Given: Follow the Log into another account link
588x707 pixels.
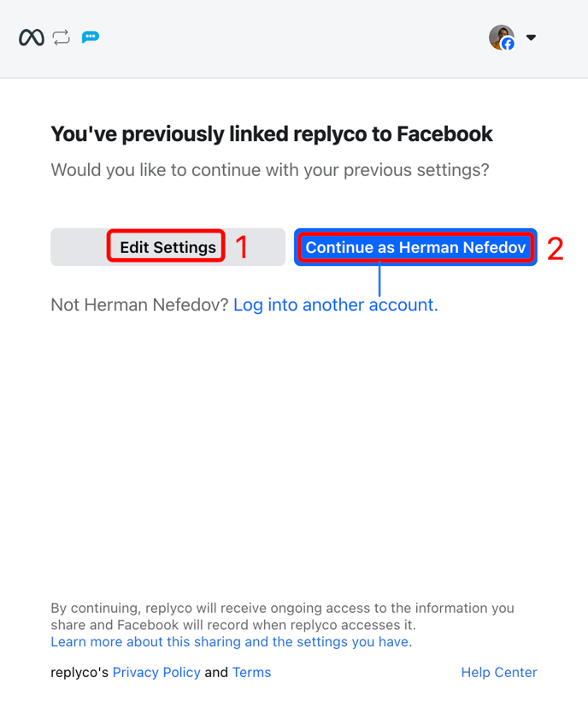Looking at the screenshot, I should tap(335, 304).
